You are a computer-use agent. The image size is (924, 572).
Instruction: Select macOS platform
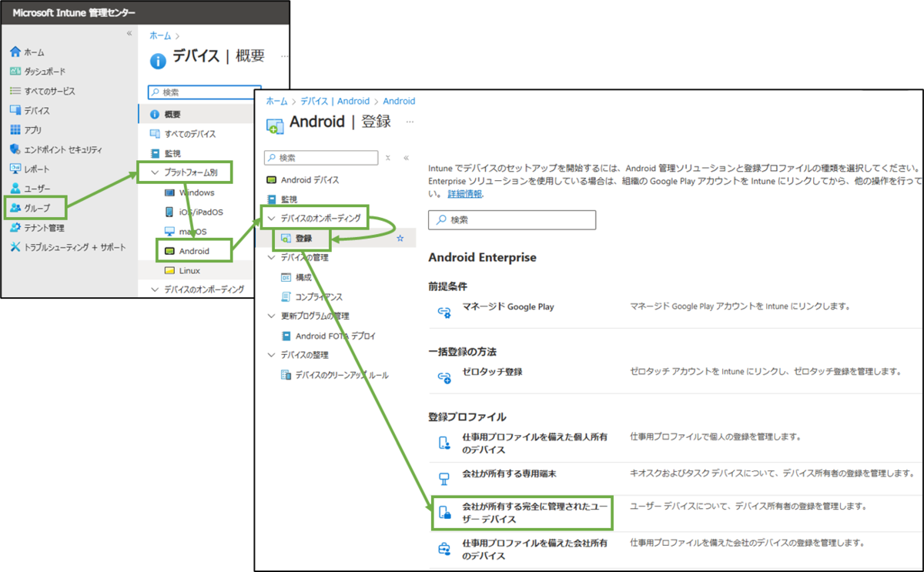pos(186,231)
